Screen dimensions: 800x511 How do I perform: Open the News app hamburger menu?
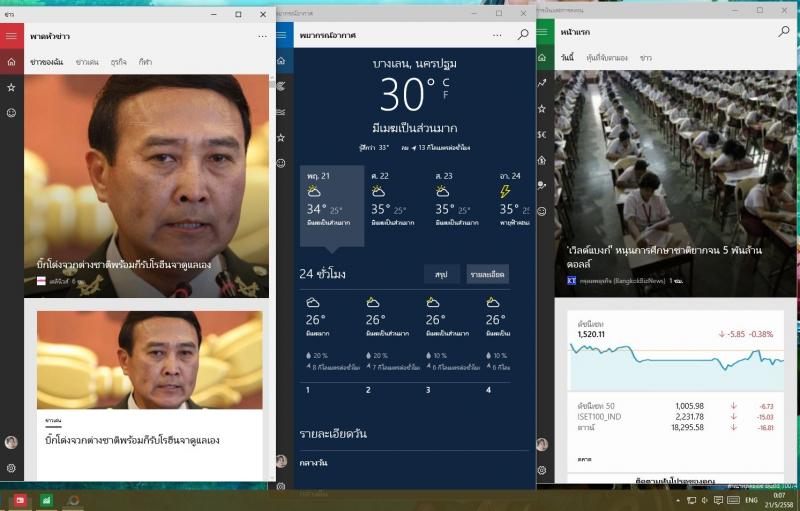(x=11, y=36)
